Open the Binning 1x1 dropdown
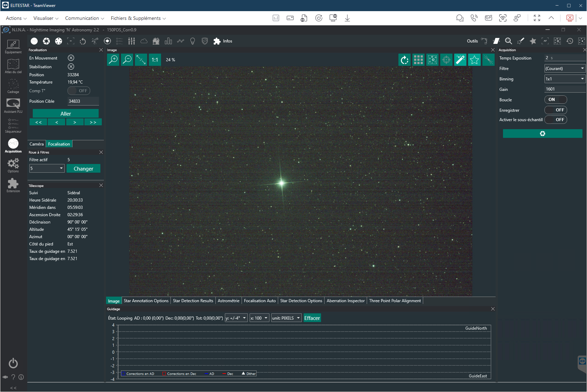587x392 pixels. pos(565,79)
